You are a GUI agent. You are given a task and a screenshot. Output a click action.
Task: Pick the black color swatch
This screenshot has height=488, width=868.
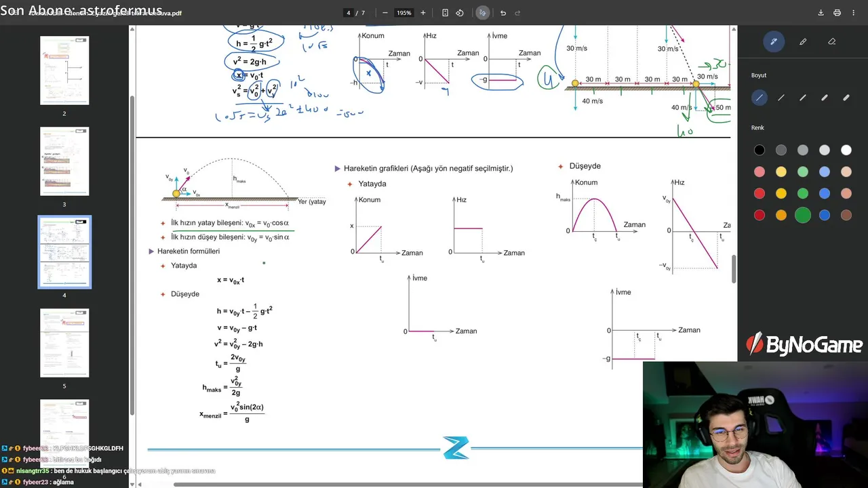[759, 150]
